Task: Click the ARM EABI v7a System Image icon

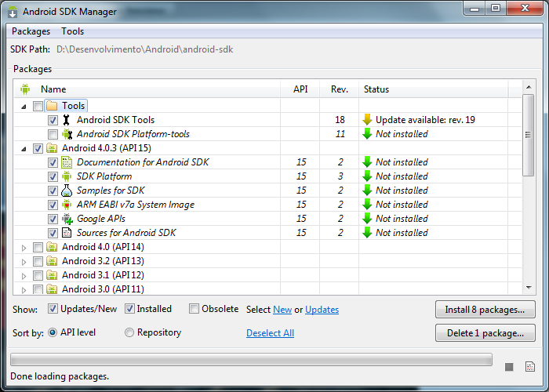Action: pyautogui.click(x=67, y=205)
